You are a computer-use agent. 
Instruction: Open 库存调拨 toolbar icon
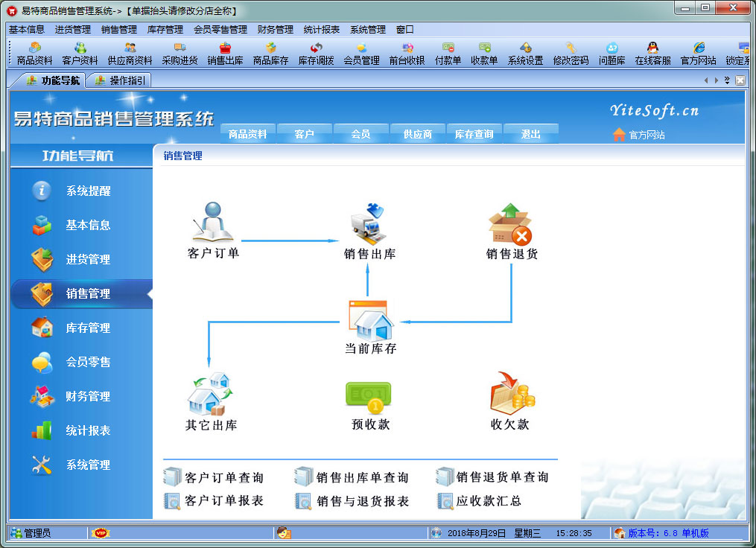click(x=317, y=54)
